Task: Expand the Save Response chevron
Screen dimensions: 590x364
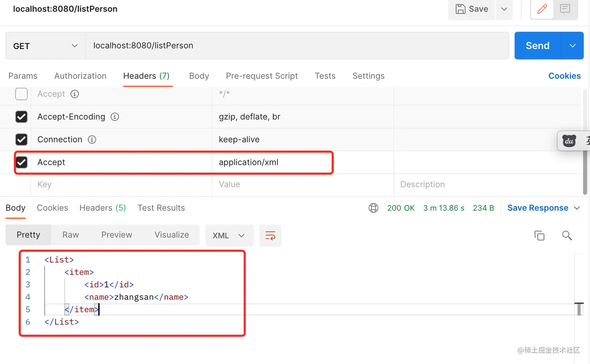Action: click(x=577, y=208)
